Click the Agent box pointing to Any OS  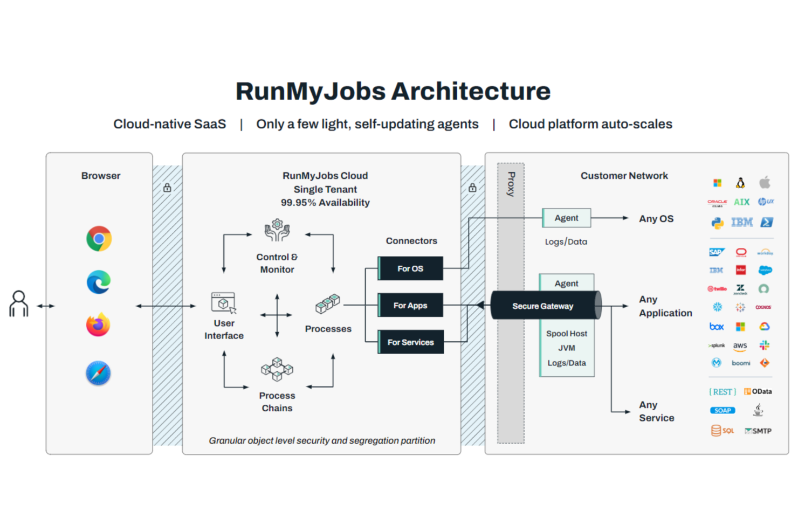566,218
